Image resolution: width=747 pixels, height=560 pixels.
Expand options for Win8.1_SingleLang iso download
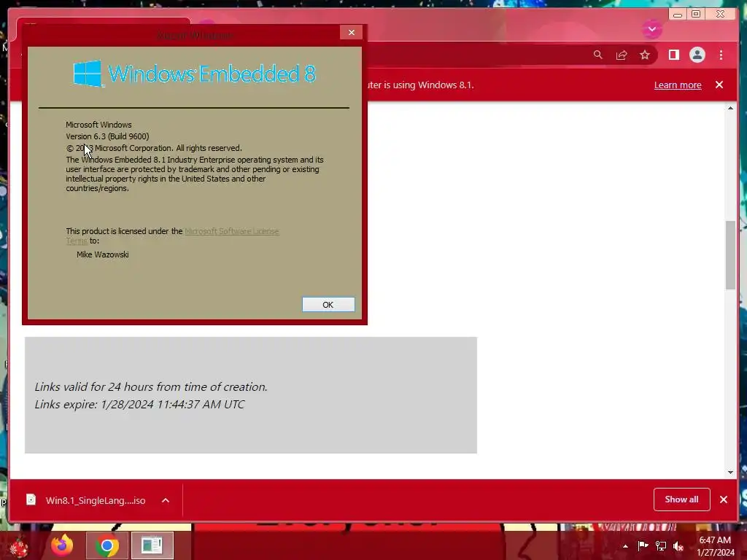pyautogui.click(x=166, y=500)
